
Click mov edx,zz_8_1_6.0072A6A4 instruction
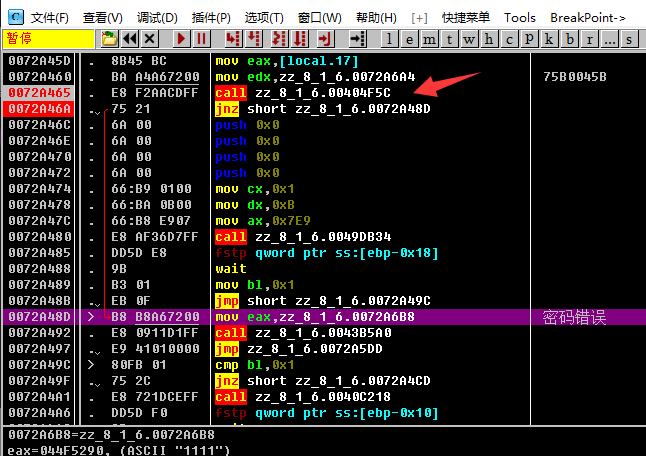pos(315,77)
